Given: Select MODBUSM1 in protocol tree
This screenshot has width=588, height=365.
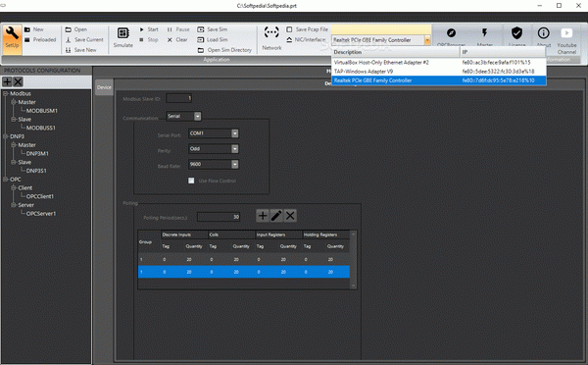Looking at the screenshot, I should pos(41,111).
